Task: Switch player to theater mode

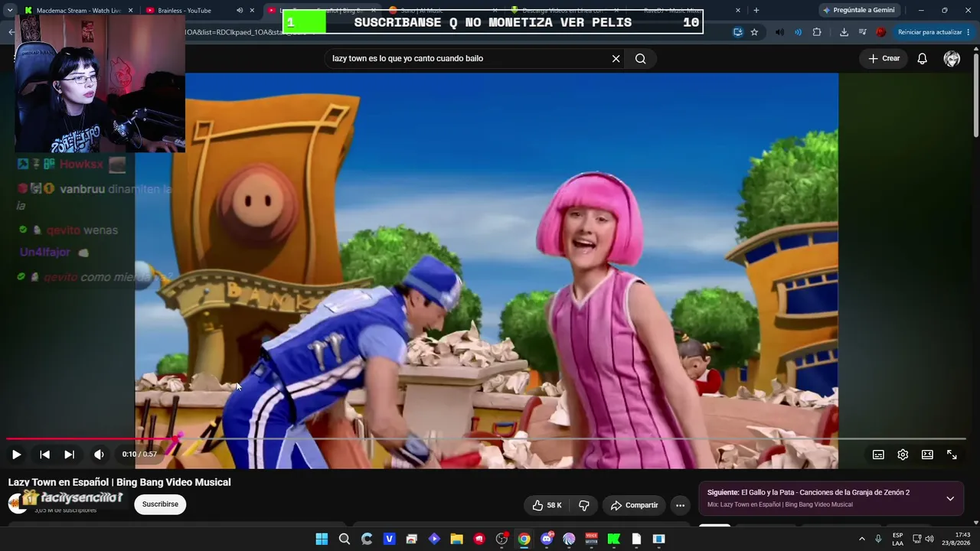Action: coord(927,455)
